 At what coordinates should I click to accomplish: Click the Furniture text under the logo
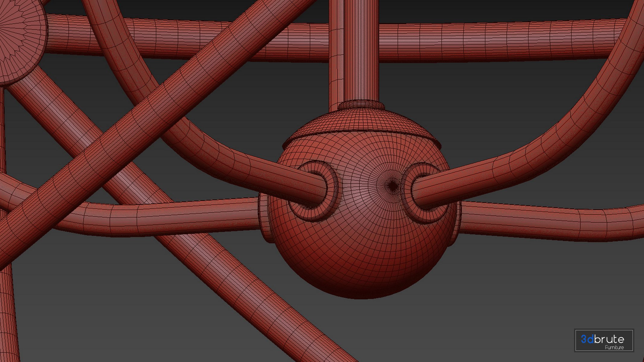(x=614, y=348)
